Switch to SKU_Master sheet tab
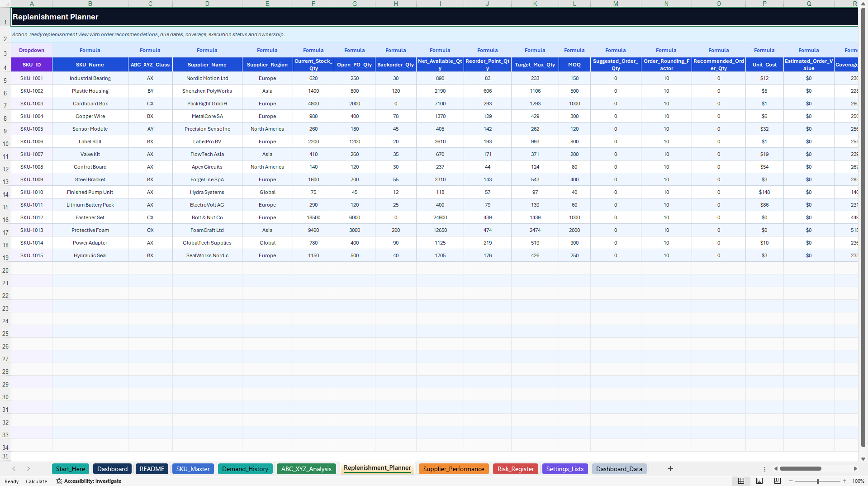Viewport: 868px width, 486px height. pos(193,469)
